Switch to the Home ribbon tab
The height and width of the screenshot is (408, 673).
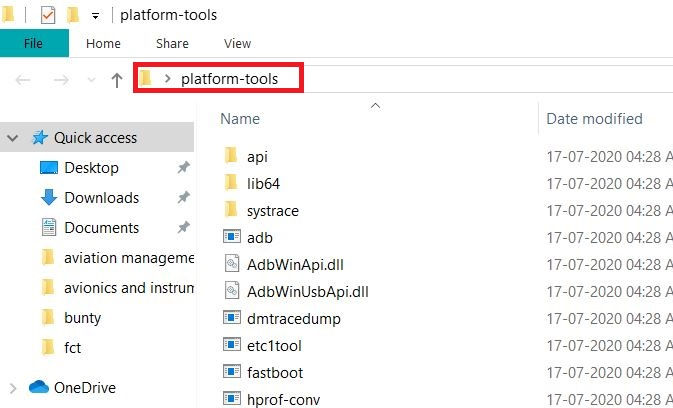pyautogui.click(x=103, y=43)
